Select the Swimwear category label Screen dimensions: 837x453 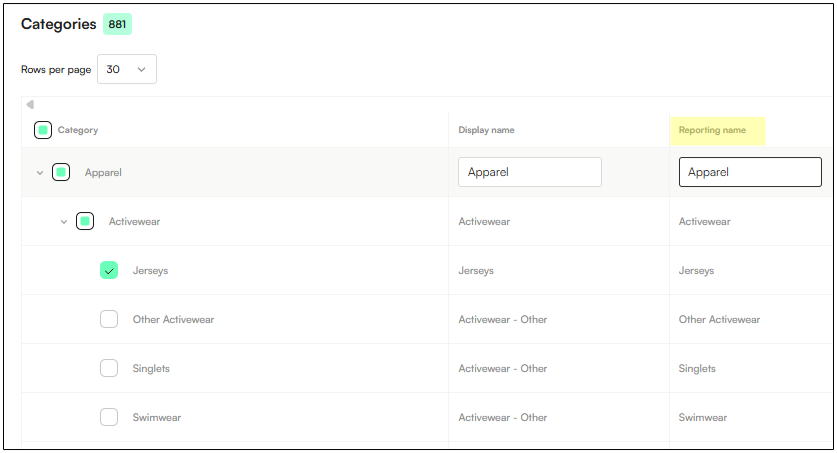(x=157, y=418)
